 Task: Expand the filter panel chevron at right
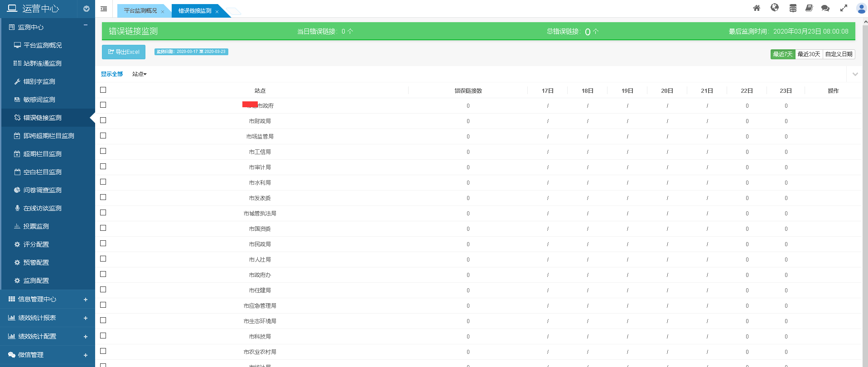pos(855,74)
